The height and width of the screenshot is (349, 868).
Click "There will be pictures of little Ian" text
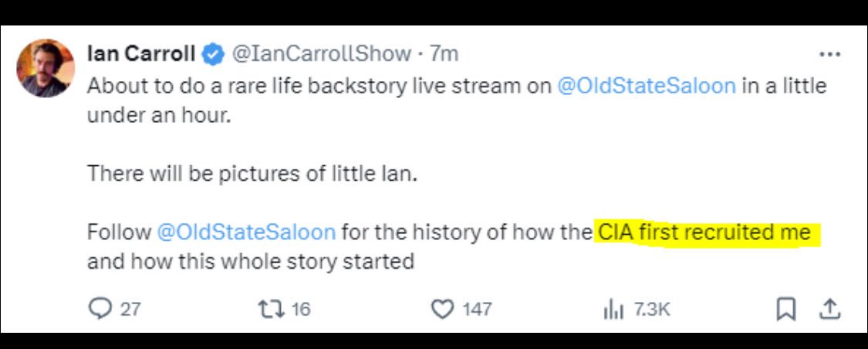click(x=252, y=173)
